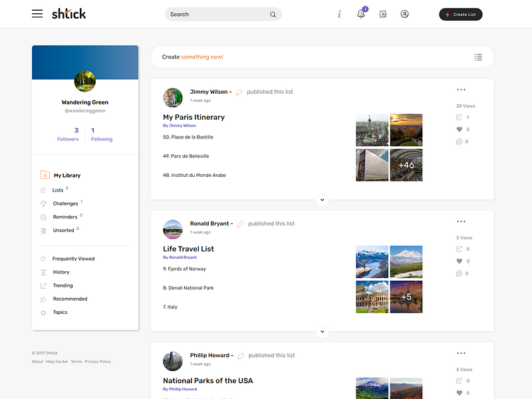Open the Norway fjord photo thumbnail

point(372,262)
